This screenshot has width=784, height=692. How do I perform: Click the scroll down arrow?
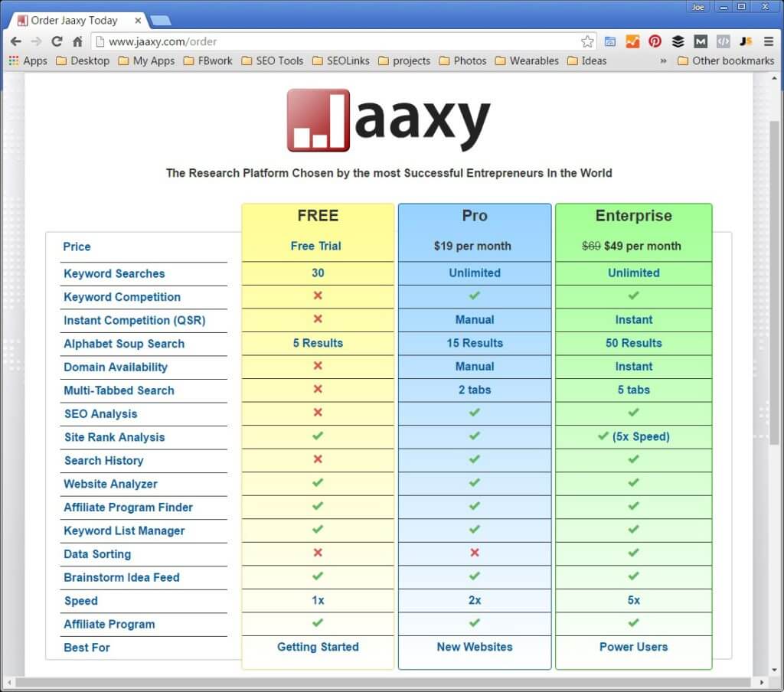pos(774,670)
